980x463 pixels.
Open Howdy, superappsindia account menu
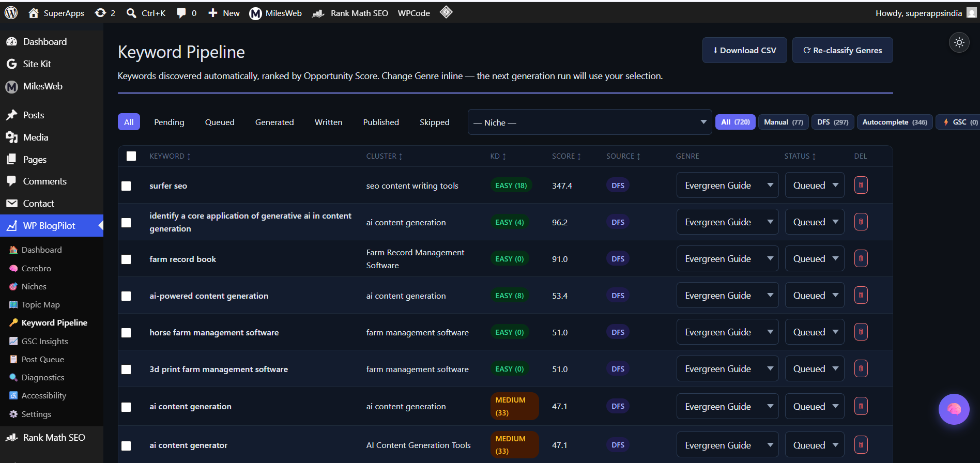click(926, 13)
